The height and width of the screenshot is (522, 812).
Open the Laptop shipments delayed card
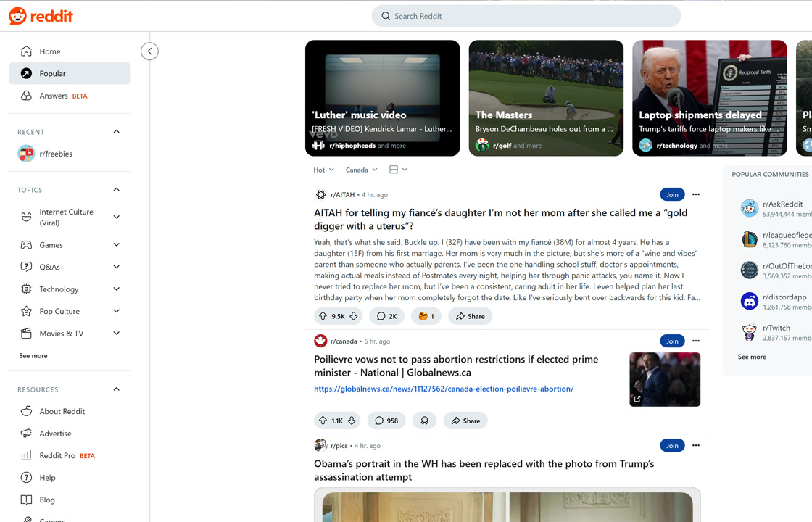710,98
